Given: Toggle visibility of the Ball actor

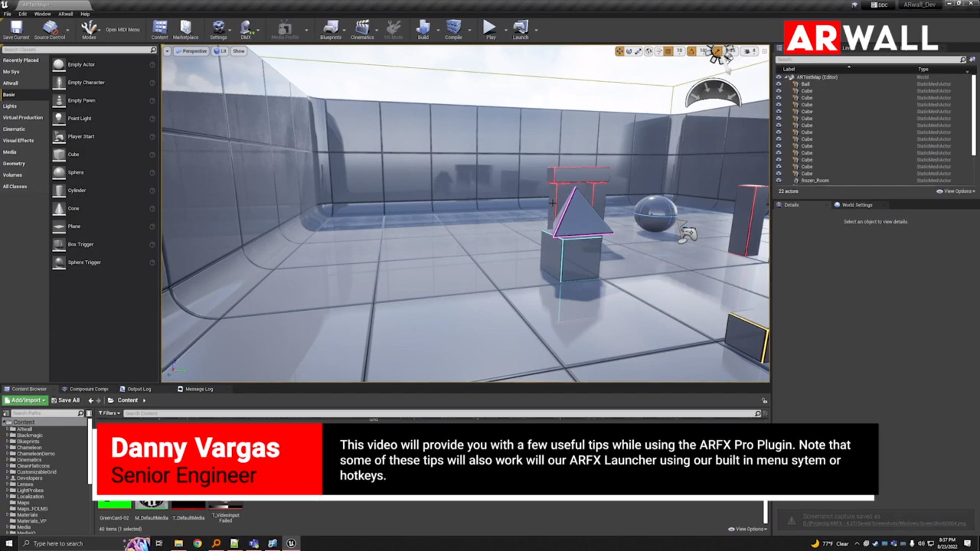Looking at the screenshot, I should [x=779, y=84].
